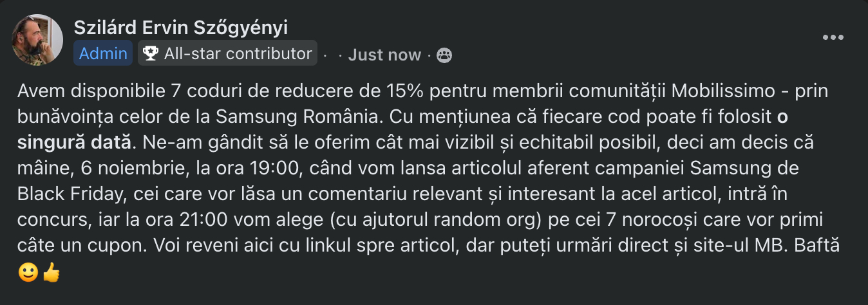Screen dimensions: 868x305
Task: Open the post's three-dot options menu
Action: click(833, 38)
